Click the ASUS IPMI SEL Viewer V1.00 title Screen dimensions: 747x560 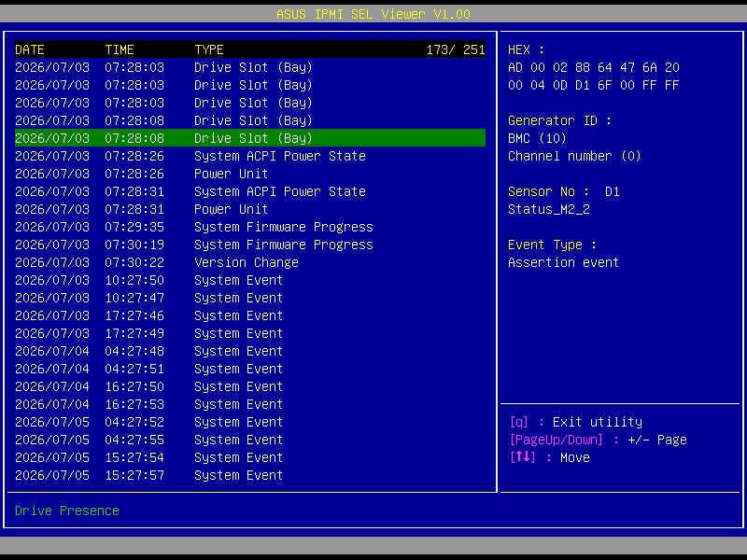(373, 14)
